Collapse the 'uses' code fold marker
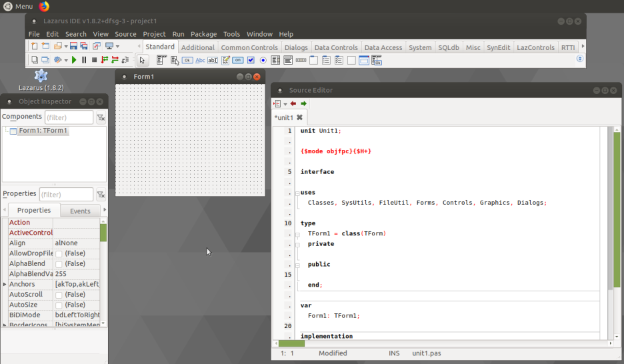Image resolution: width=624 pixels, height=364 pixels. click(297, 193)
